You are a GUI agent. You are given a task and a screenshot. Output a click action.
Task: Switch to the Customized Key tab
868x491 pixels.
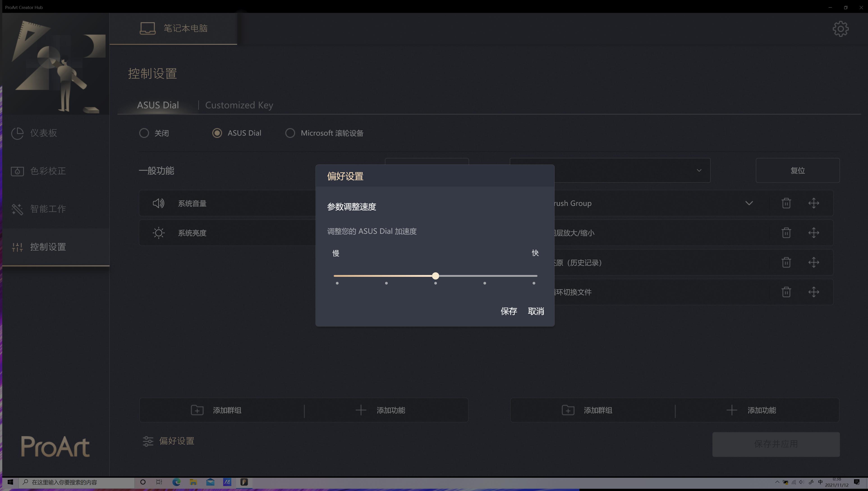pos(239,105)
